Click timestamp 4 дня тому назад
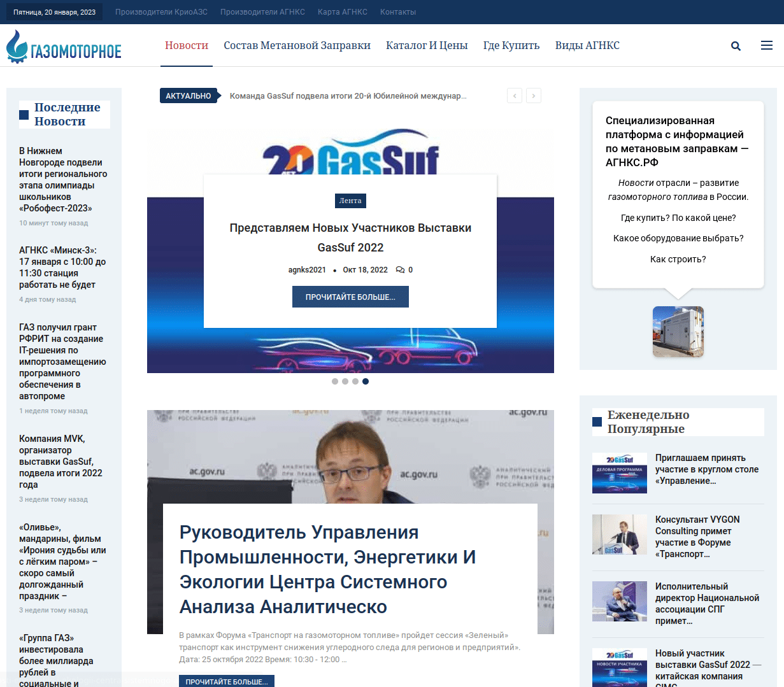The height and width of the screenshot is (687, 784). click(47, 300)
